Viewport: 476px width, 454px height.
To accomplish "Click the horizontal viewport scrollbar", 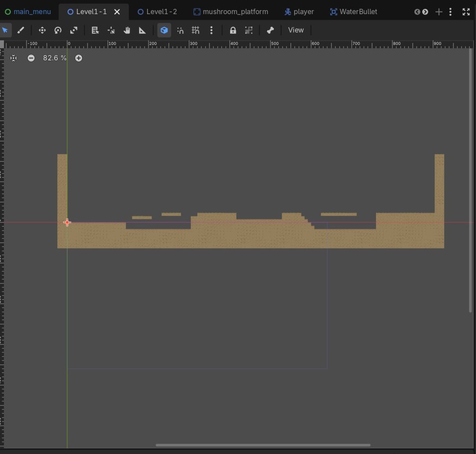I will 263,445.
